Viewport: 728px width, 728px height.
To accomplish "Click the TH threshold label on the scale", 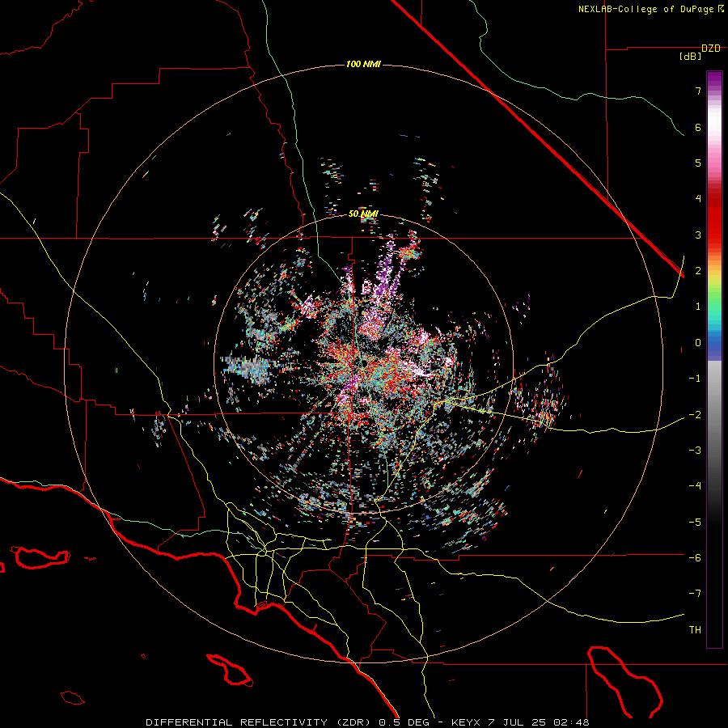I will point(695,630).
